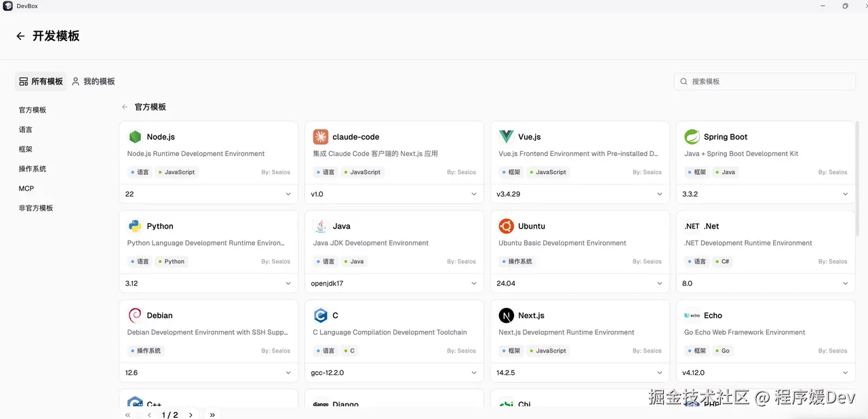This screenshot has height=419, width=868.
Task: Click the claude-code orange logo icon
Action: point(321,137)
